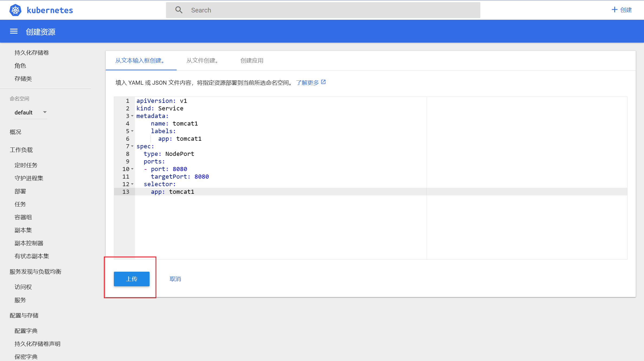Fold the port entry arrow on line 10
The width and height of the screenshot is (644, 361).
point(132,169)
